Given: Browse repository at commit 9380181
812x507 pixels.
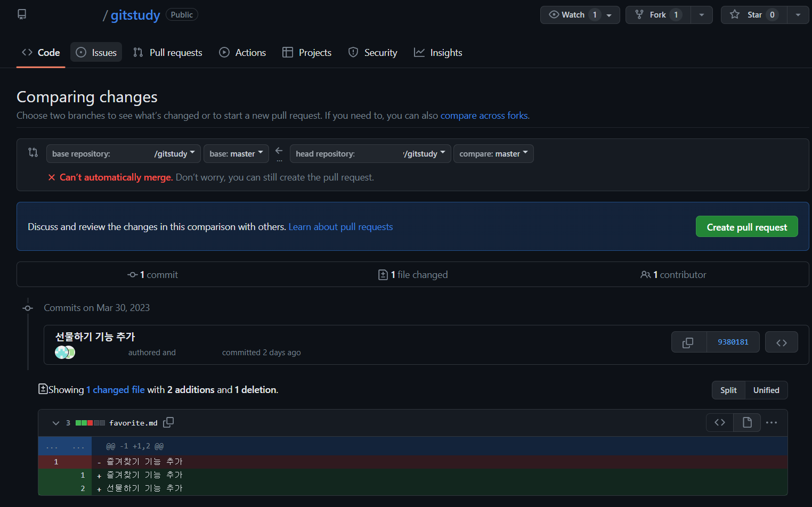Looking at the screenshot, I should tap(781, 342).
